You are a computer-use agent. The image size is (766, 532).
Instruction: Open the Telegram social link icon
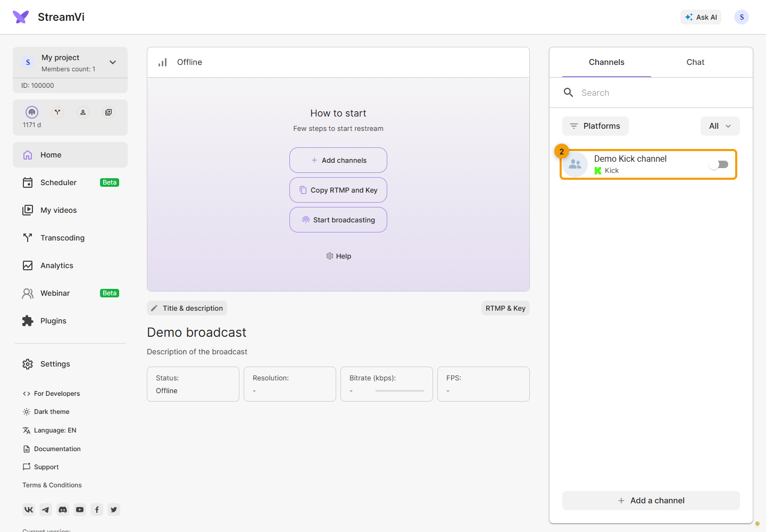46,510
